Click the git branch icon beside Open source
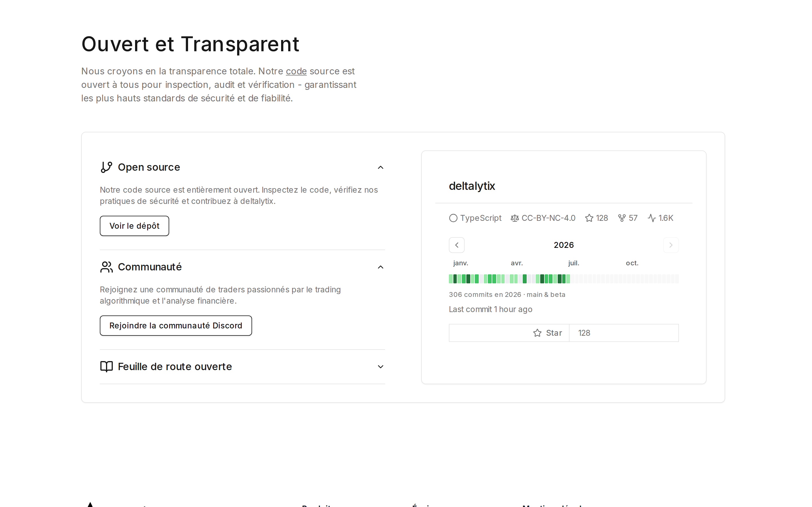The width and height of the screenshot is (812, 507). click(x=106, y=167)
